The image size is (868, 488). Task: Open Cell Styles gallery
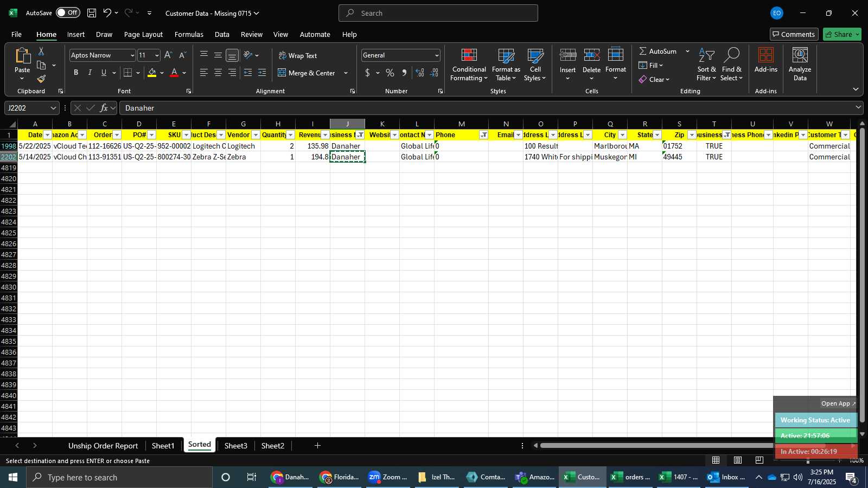click(535, 65)
